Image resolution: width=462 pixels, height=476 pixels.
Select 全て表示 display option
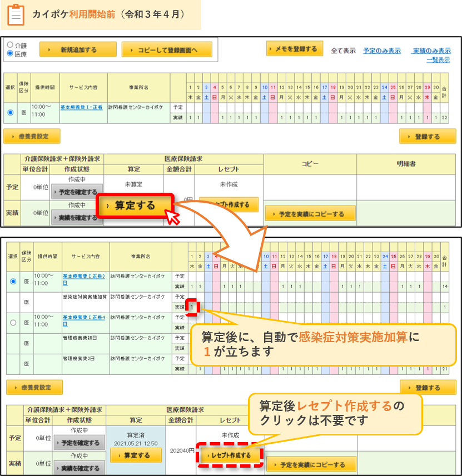(x=343, y=51)
